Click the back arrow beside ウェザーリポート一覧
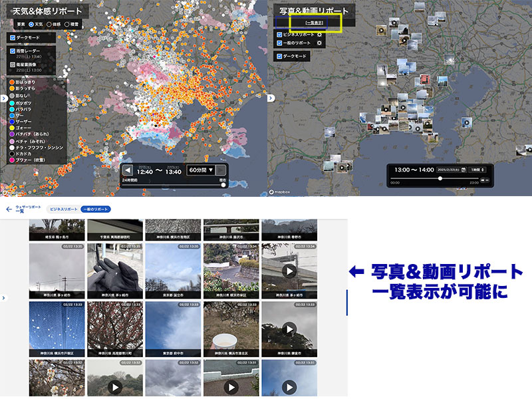The width and height of the screenshot is (532, 399). click(9, 209)
